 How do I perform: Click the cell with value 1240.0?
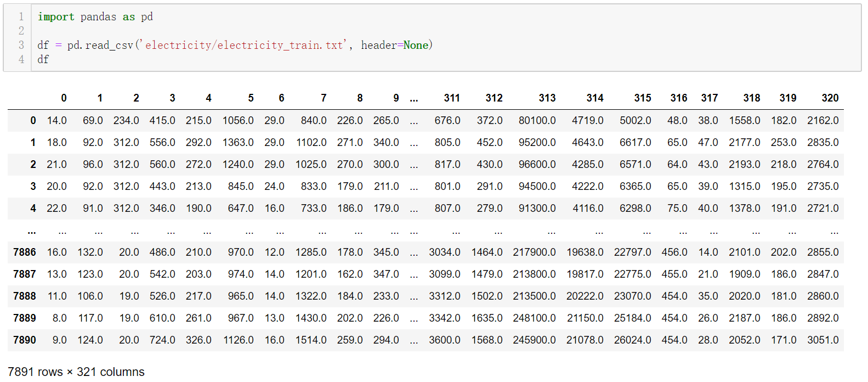[x=238, y=164]
